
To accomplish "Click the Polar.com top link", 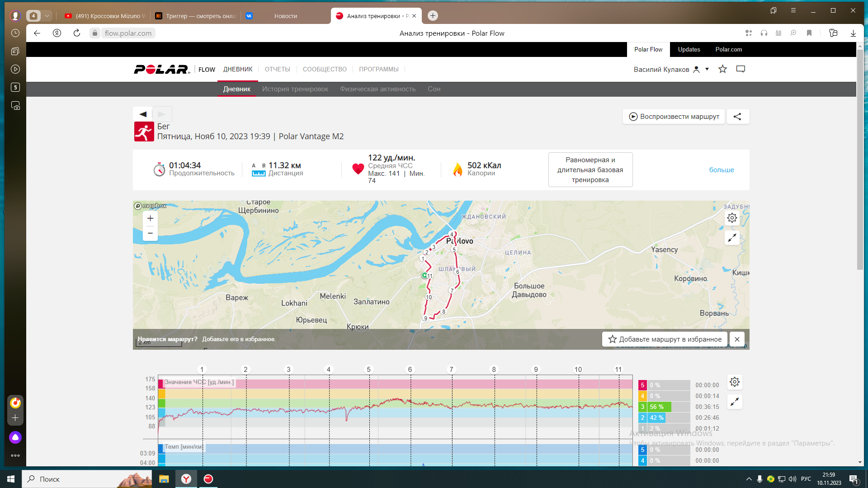I will pyautogui.click(x=729, y=50).
